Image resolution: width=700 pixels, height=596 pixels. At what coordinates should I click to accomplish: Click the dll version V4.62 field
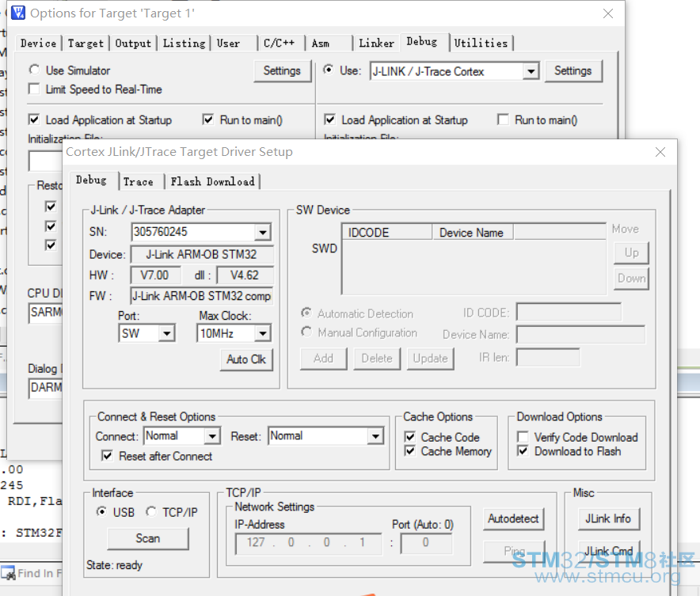click(245, 275)
